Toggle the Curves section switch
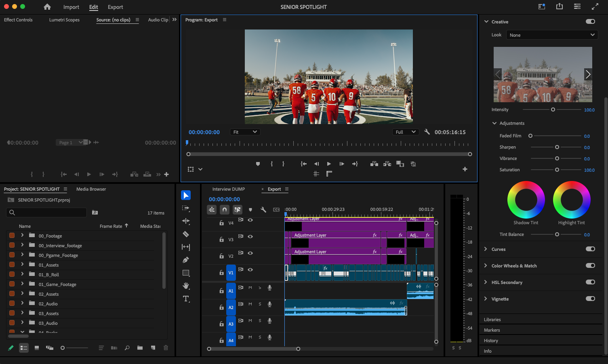Screen dimensions: 608x364 click(590, 249)
